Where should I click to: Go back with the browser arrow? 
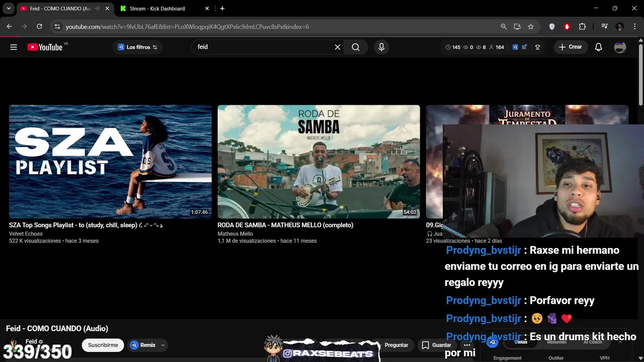pyautogui.click(x=9, y=27)
